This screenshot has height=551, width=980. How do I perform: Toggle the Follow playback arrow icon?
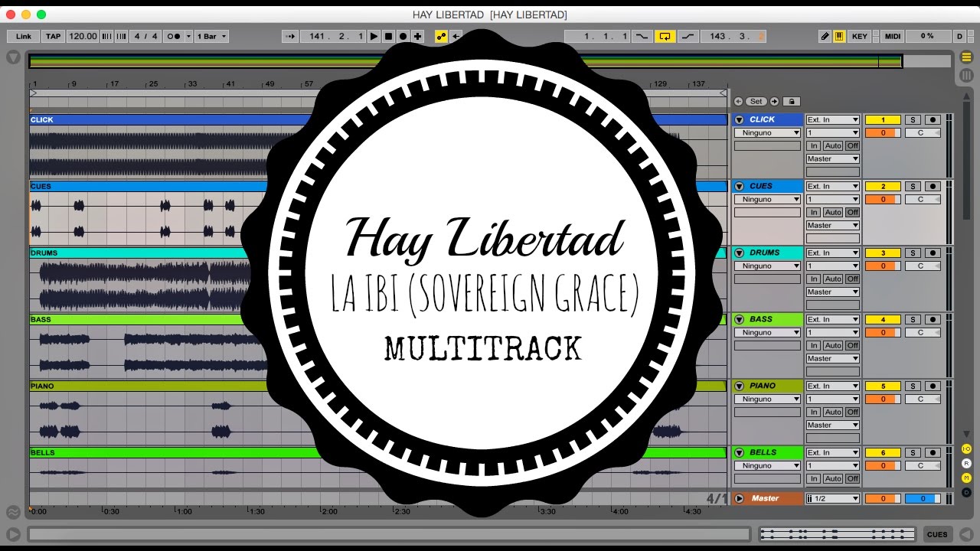coord(289,36)
